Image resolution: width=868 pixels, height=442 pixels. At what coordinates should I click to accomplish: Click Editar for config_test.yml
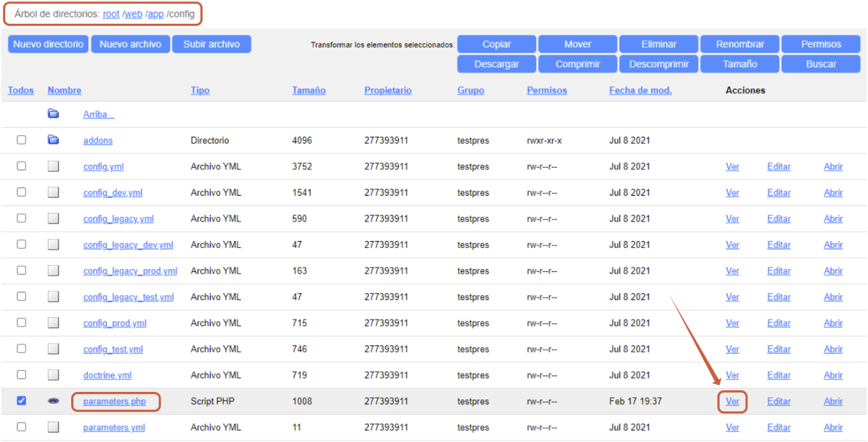pos(779,349)
